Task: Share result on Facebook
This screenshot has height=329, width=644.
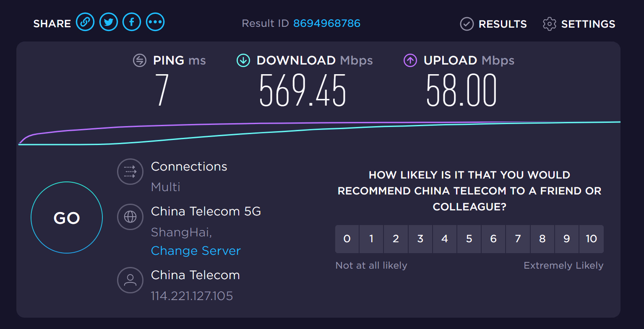Action: (132, 22)
